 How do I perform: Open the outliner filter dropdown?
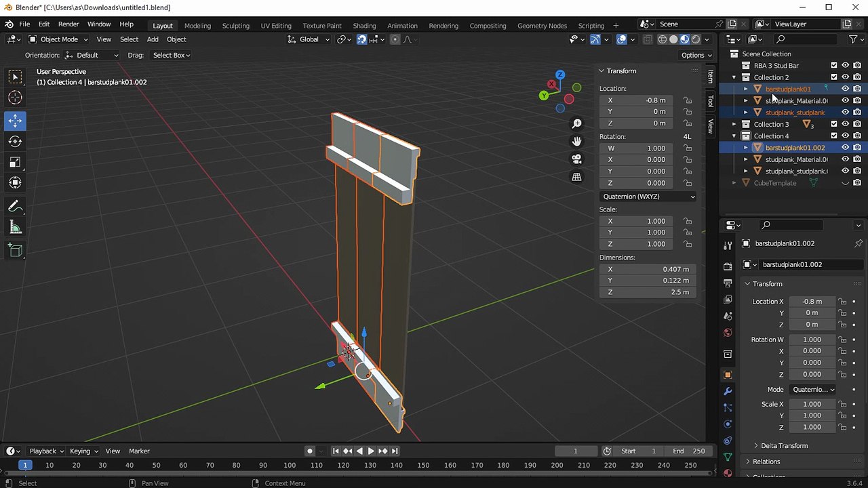click(855, 39)
